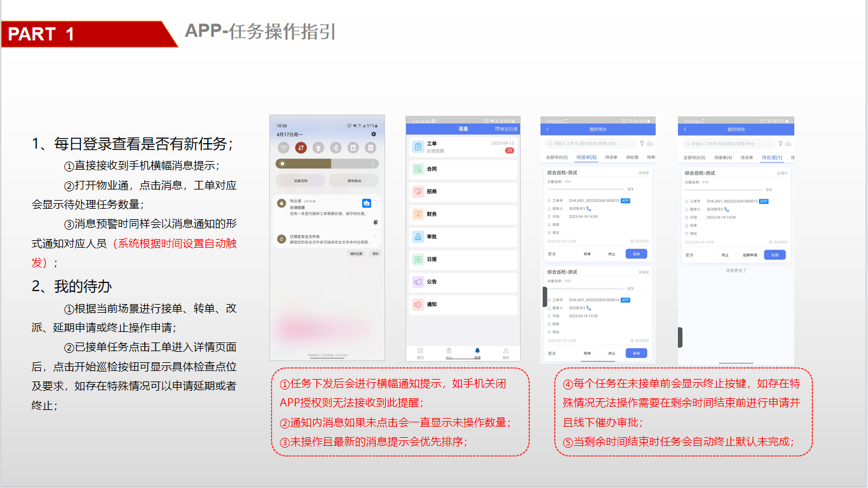Click the 延期申请 button

(x=750, y=255)
